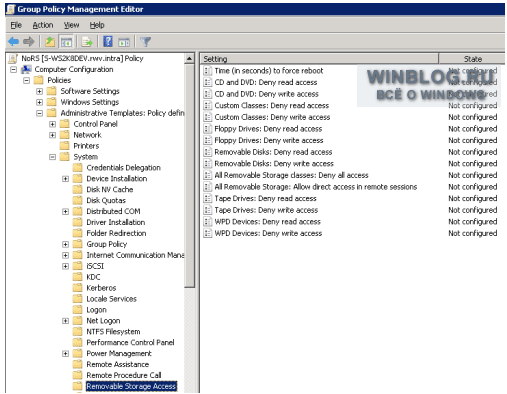Go up one level with folder icon
Screen dimensions: 507x394
[x=50, y=42]
